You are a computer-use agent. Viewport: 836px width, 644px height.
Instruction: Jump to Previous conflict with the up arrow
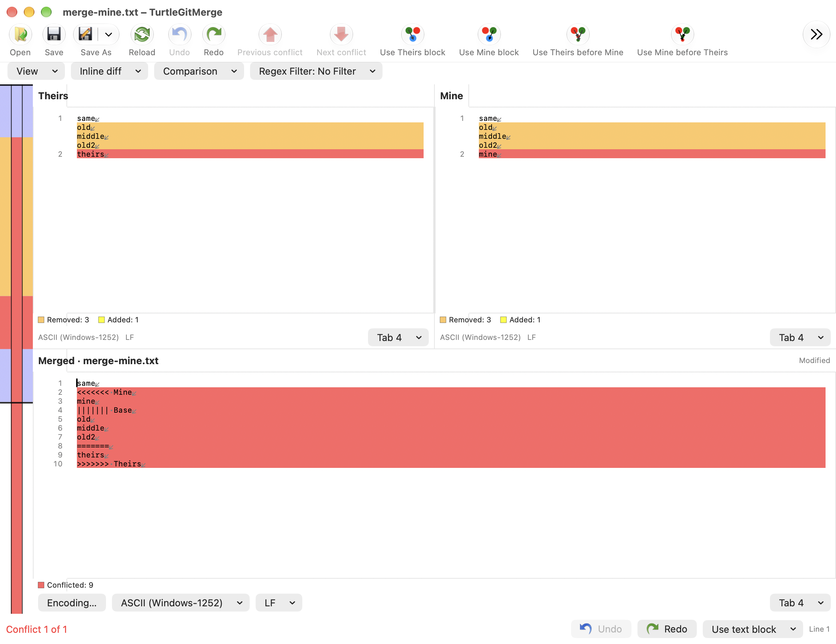[x=270, y=34]
